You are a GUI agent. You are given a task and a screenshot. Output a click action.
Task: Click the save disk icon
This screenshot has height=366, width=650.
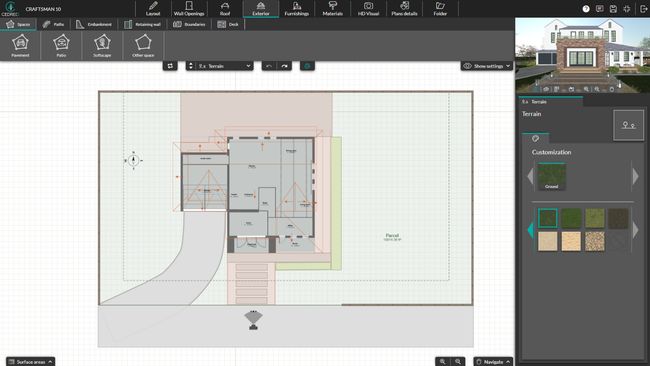(613, 9)
